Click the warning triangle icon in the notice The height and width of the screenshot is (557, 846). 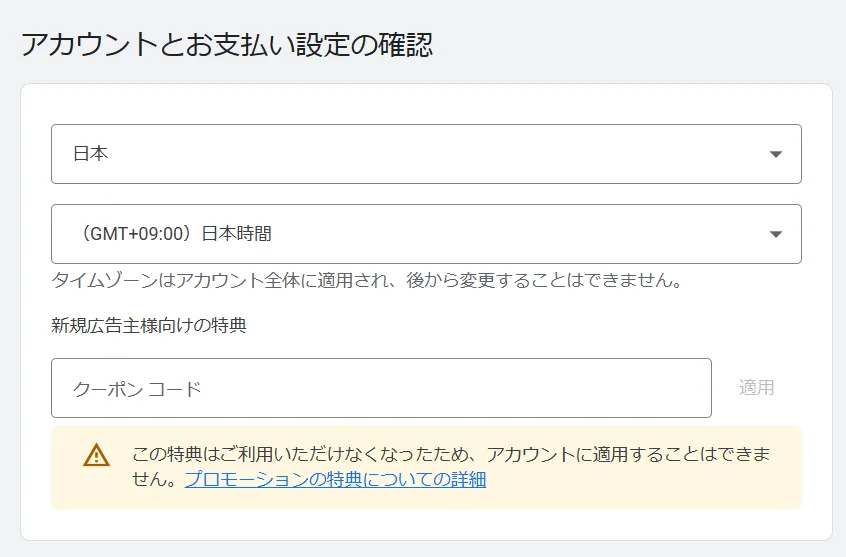pos(97,455)
